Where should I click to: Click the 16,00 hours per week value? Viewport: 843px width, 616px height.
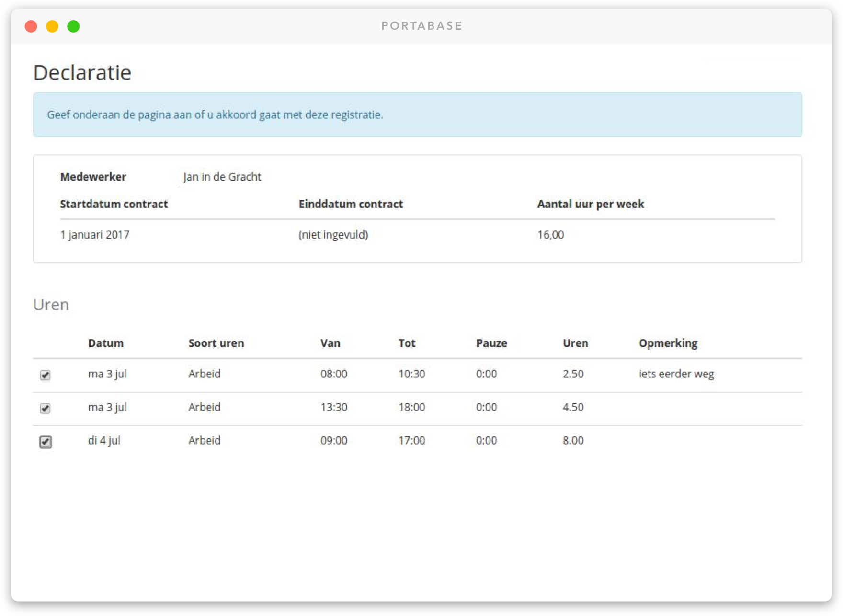pyautogui.click(x=550, y=235)
